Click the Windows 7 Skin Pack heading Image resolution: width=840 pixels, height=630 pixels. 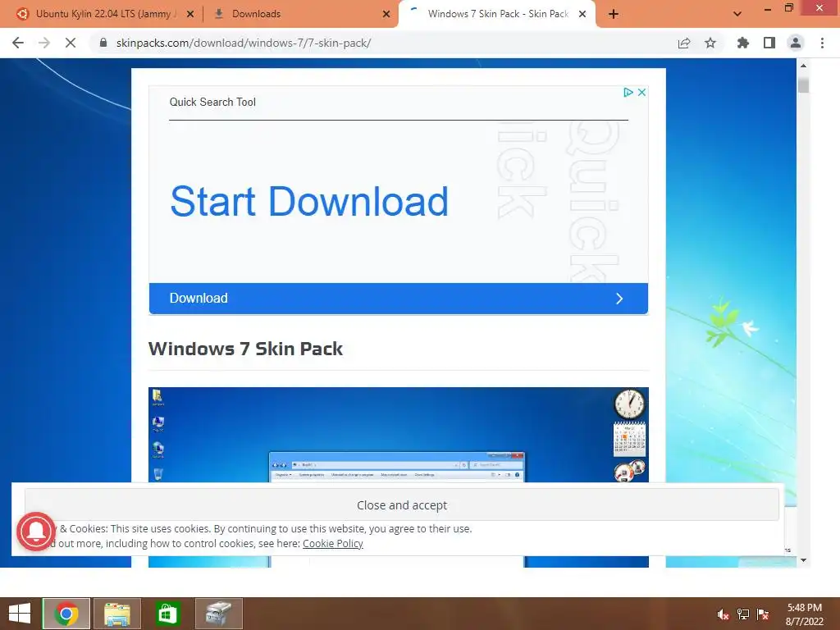click(245, 349)
